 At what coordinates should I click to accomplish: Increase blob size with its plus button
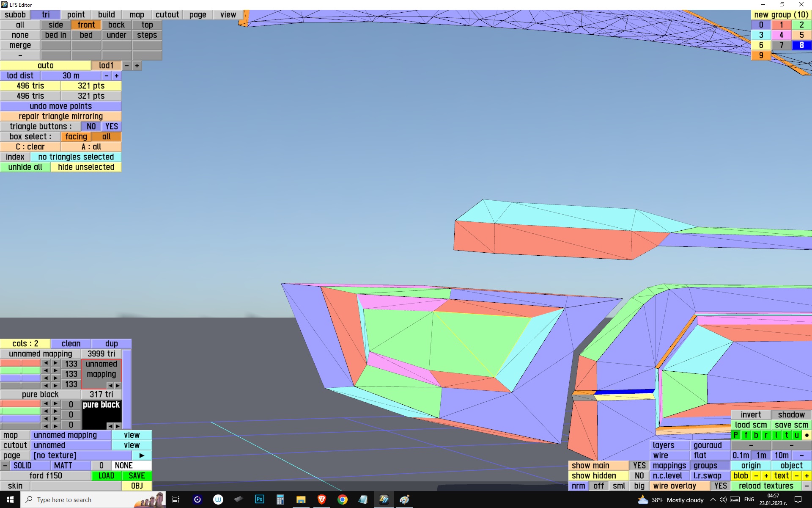coord(766,476)
